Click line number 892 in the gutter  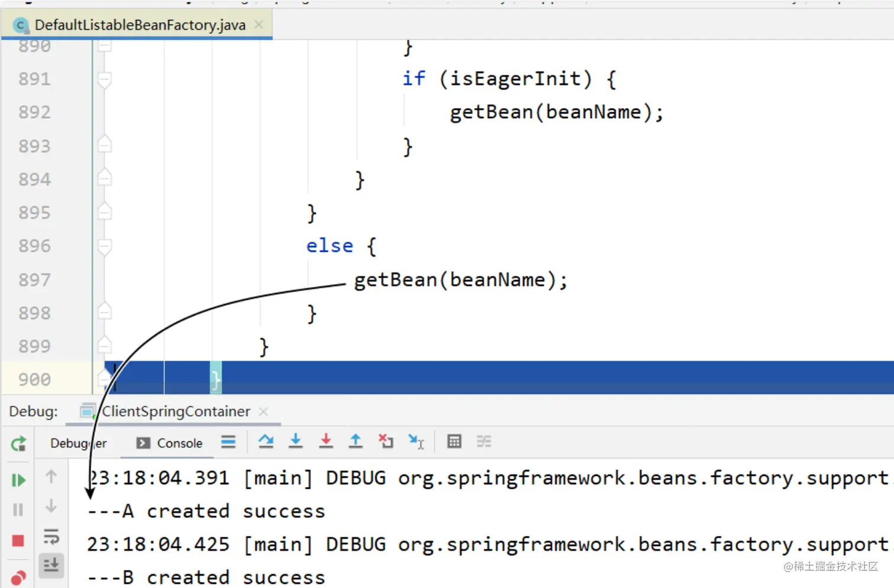coord(34,112)
